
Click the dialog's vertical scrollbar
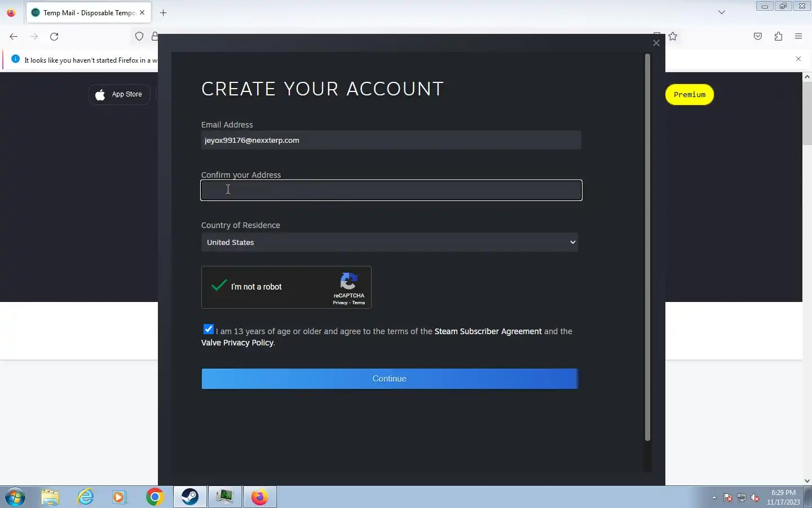pos(647,247)
